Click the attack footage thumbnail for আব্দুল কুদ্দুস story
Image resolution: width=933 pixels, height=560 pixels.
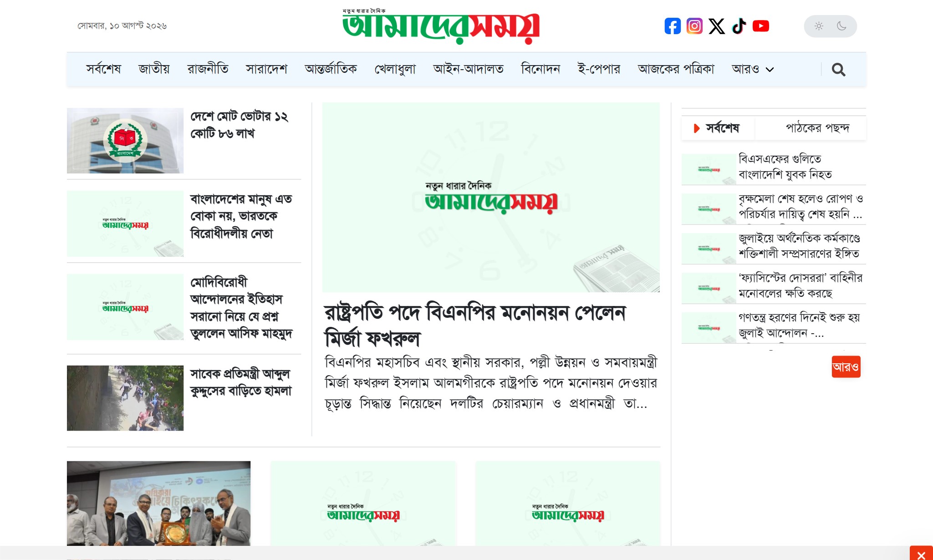(125, 398)
